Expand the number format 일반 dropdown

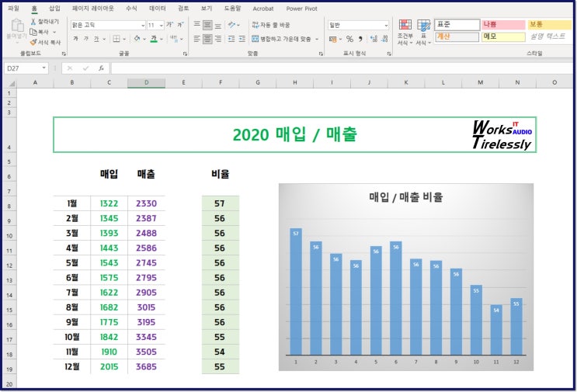tap(386, 25)
